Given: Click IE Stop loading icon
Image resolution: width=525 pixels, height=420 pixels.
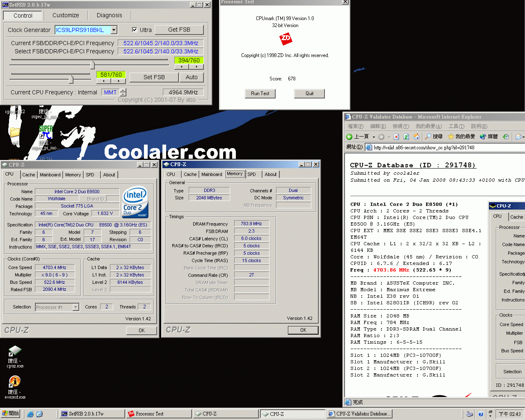Looking at the screenshot, I should tap(396, 137).
